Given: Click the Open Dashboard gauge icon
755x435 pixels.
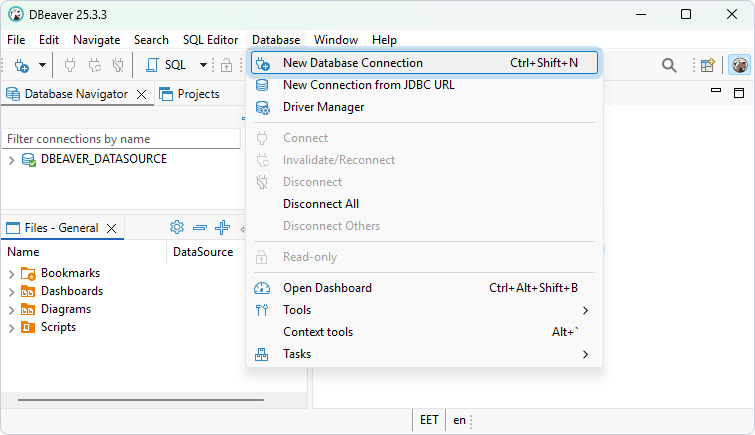Looking at the screenshot, I should 262,288.
